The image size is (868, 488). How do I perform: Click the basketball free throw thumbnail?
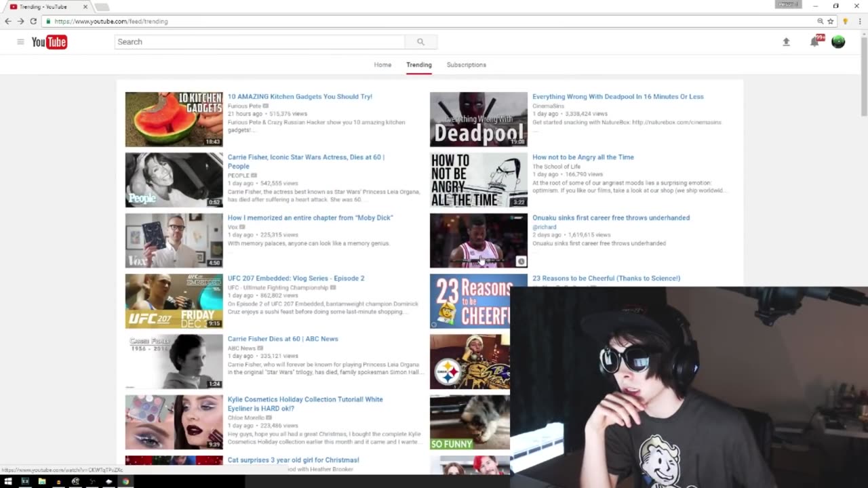click(478, 241)
